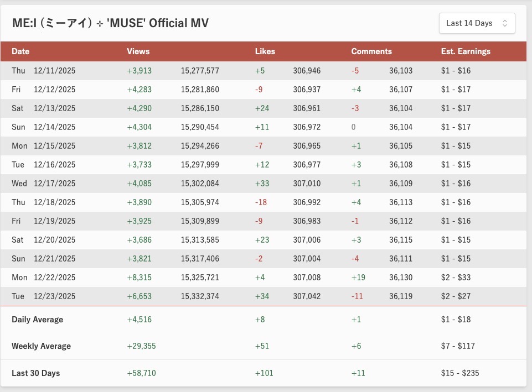
Task: Click the Last 30 Days row label
Action: [36, 373]
